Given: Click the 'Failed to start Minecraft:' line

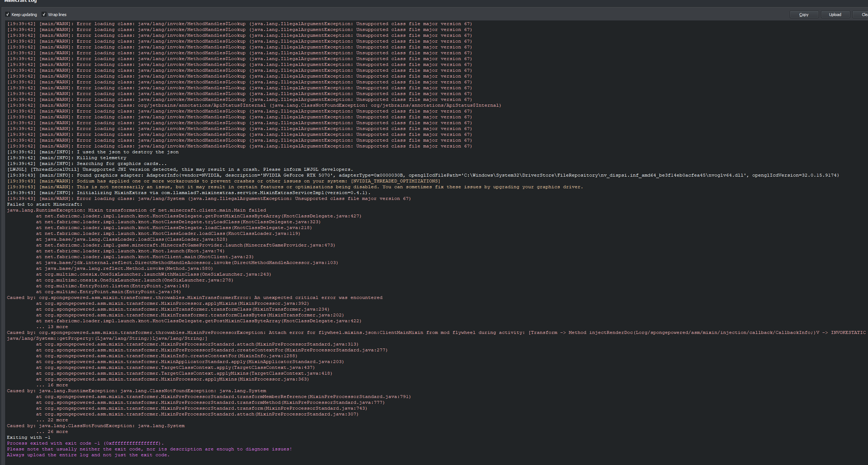Looking at the screenshot, I should click(x=44, y=204).
